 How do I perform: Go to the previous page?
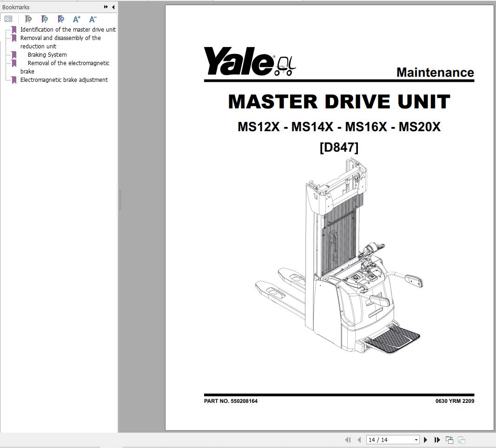[x=359, y=440]
